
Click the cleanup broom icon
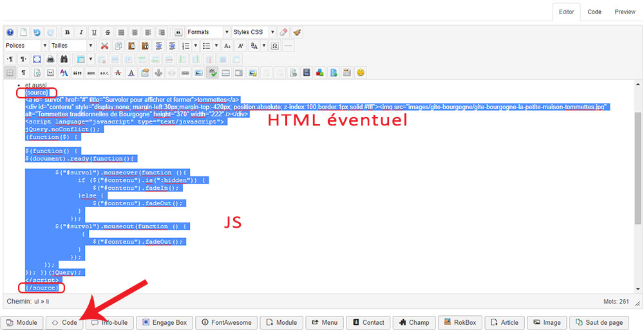pyautogui.click(x=297, y=32)
